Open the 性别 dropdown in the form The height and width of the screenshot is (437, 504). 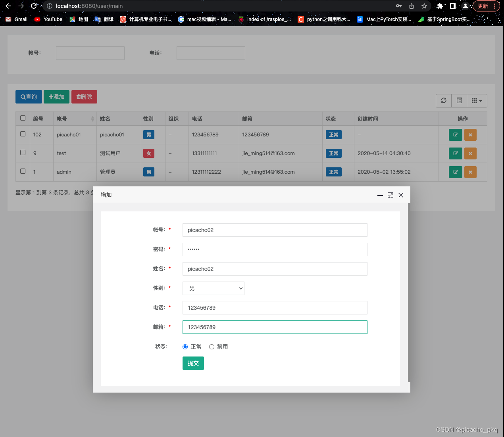(x=214, y=288)
